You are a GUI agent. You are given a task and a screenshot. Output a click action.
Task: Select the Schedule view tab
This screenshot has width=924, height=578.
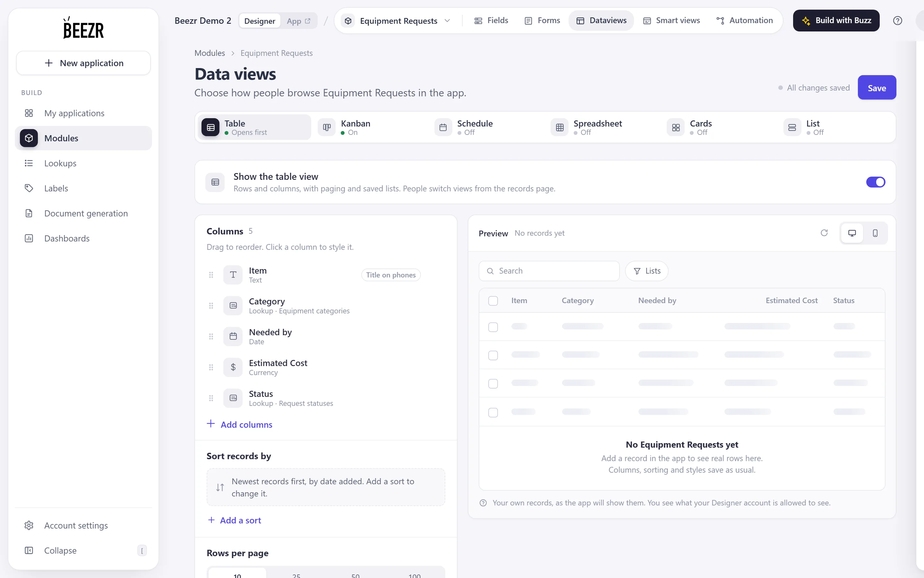486,127
